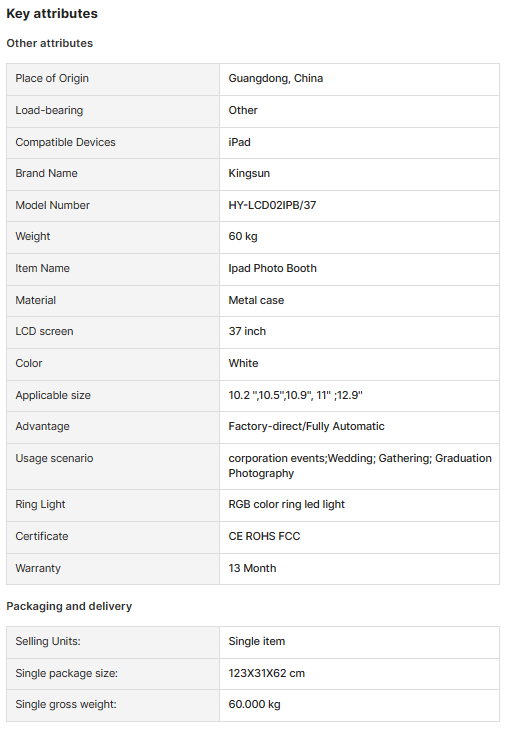Click the Guangdong, China origin value
The width and height of the screenshot is (515, 734).
(x=276, y=78)
